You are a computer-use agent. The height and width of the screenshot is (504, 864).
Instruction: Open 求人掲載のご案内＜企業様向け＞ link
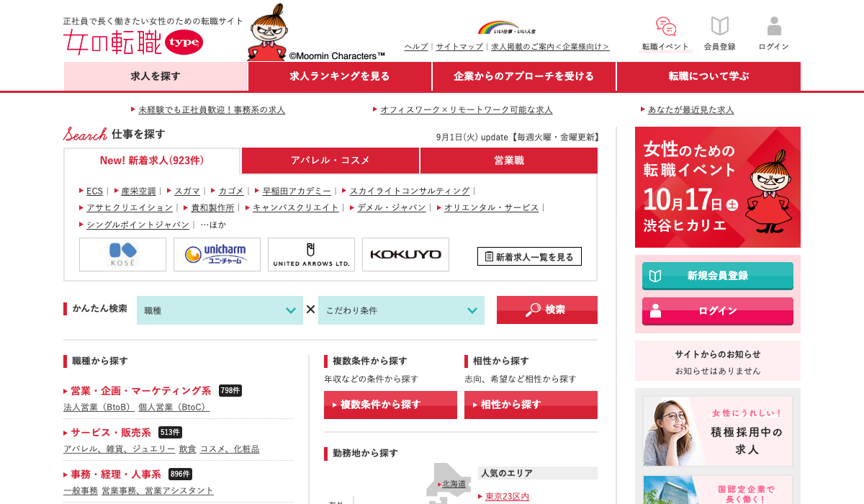(550, 47)
